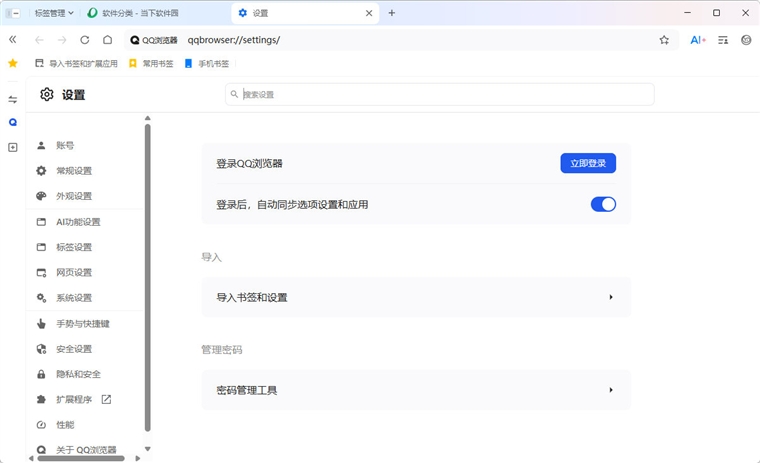
Task: Collapse the left sidebar with double chevron
Action: coord(13,40)
